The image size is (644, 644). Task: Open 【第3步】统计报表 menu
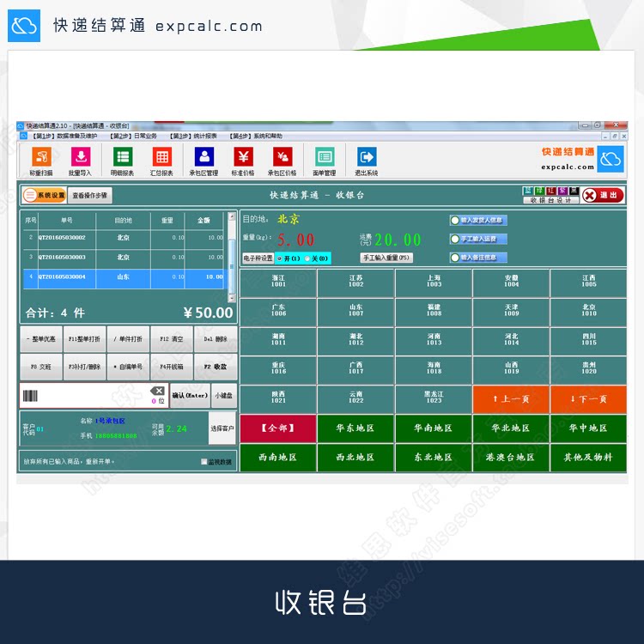click(193, 136)
